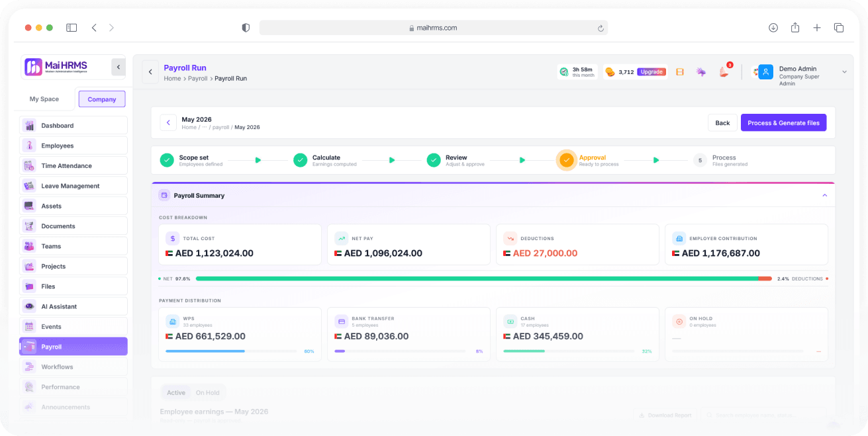Viewport: 868px width, 436px height.
Task: Click the Back button
Action: coord(722,123)
